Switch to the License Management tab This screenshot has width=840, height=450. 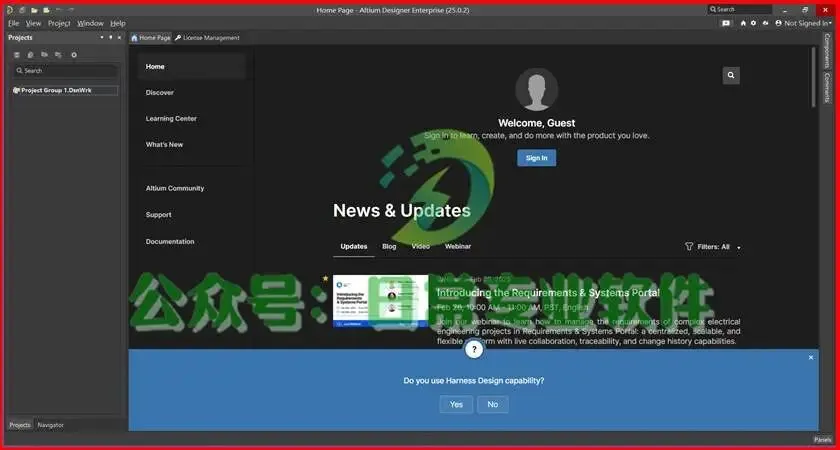coord(207,38)
